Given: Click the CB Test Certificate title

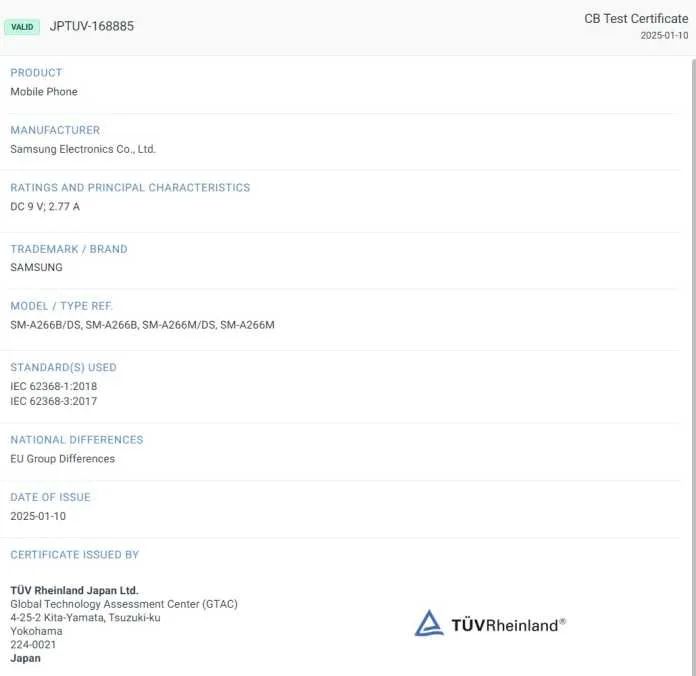Looking at the screenshot, I should (636, 19).
